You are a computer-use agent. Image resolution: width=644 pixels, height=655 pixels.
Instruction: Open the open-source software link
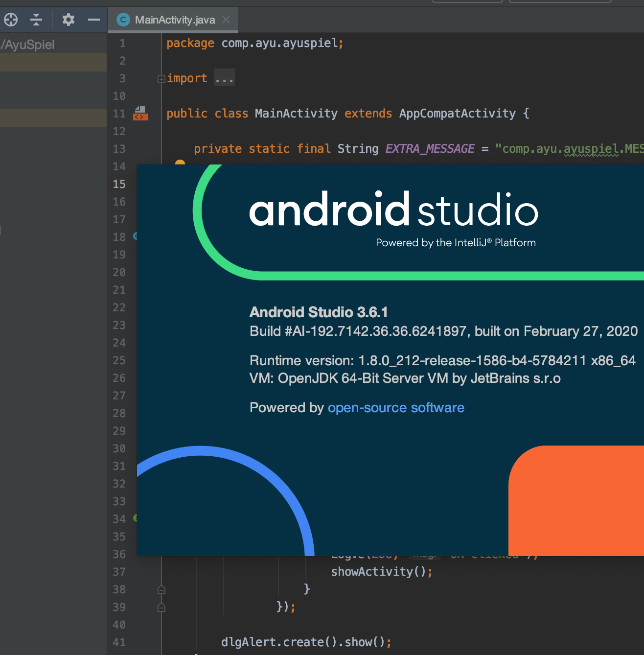[396, 408]
